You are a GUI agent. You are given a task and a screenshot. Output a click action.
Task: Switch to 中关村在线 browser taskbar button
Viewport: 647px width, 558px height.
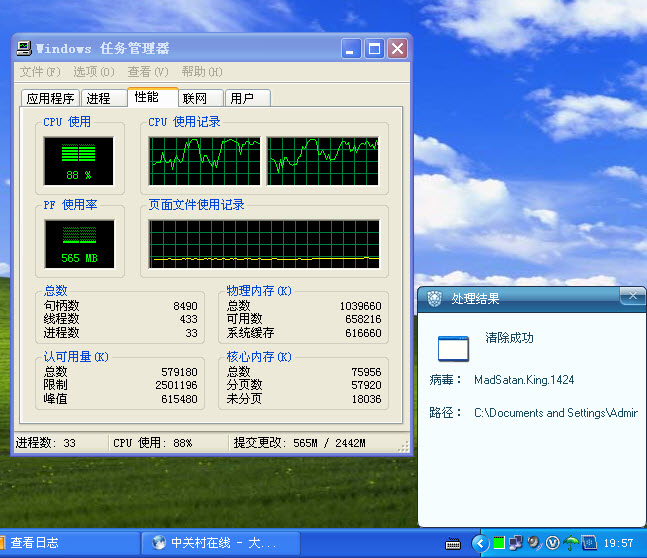(x=221, y=543)
